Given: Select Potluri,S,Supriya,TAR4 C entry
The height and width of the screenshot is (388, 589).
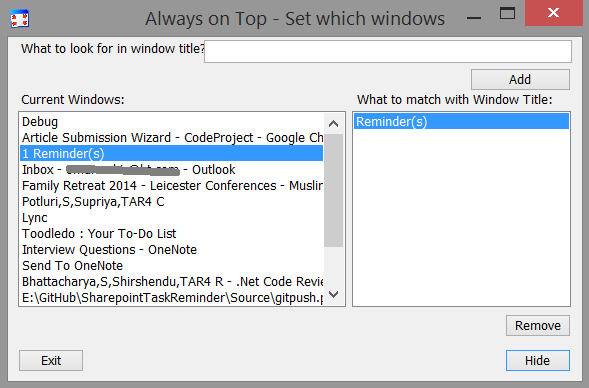Looking at the screenshot, I should click(171, 202).
